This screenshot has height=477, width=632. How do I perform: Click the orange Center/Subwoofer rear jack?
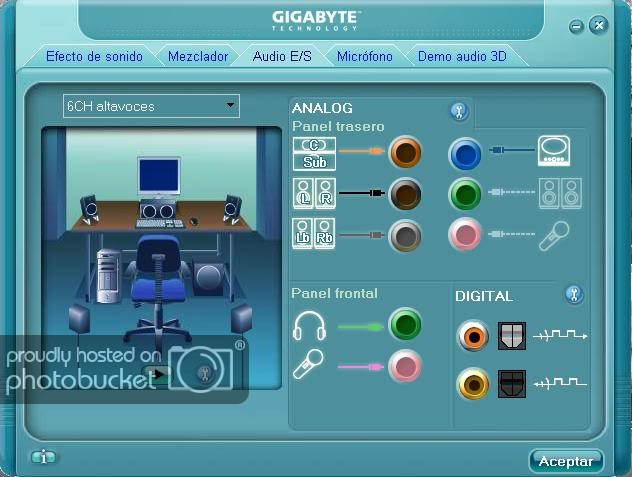click(406, 153)
